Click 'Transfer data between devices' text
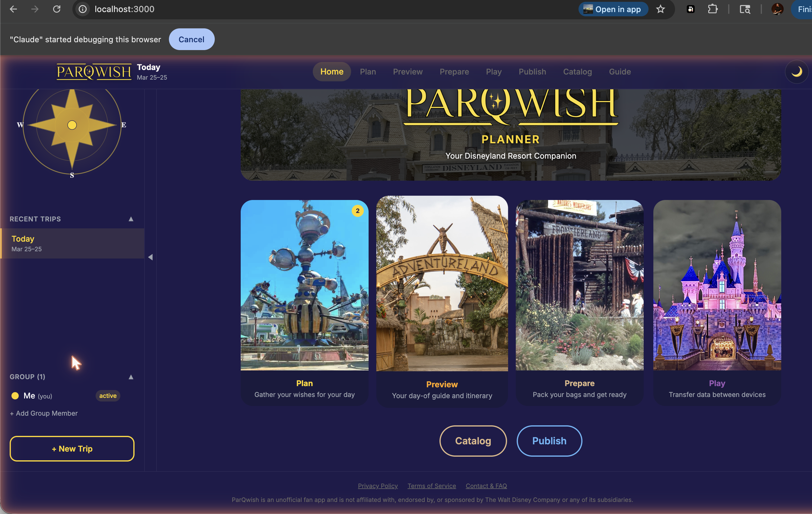 pos(717,395)
